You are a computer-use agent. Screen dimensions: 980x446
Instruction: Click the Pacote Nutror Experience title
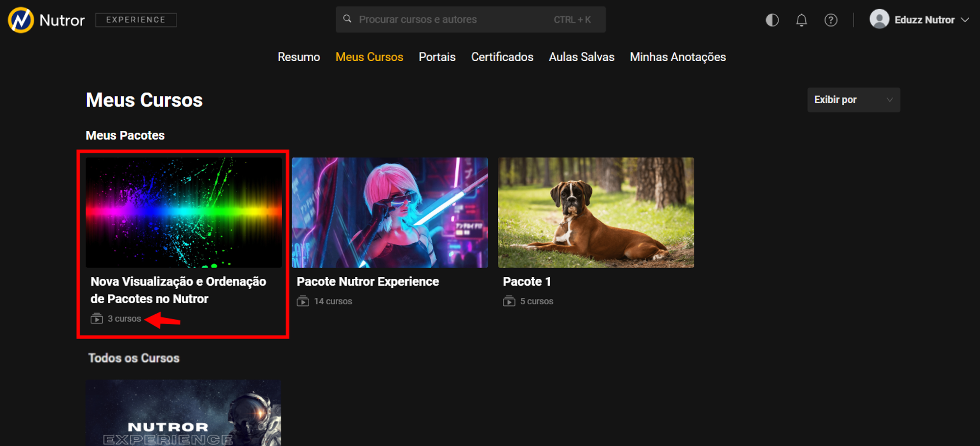click(368, 282)
